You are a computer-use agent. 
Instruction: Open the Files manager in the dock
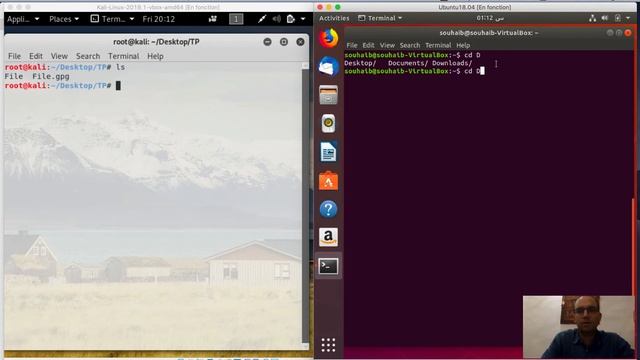pos(329,95)
